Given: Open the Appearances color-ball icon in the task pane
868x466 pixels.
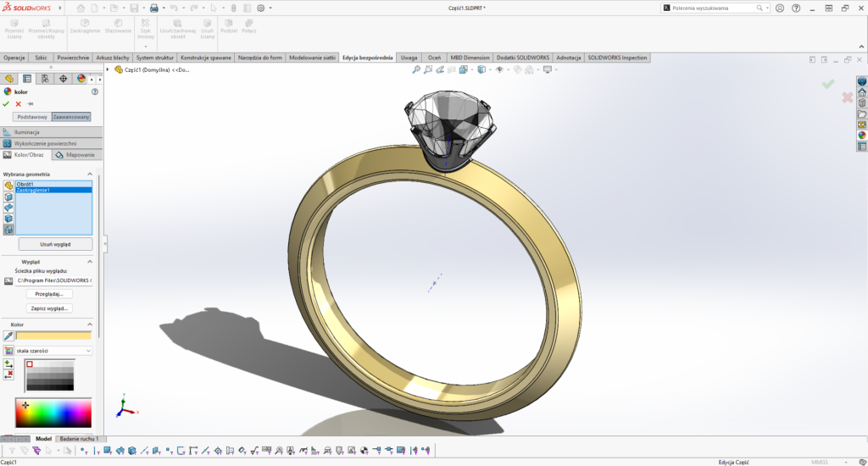Looking at the screenshot, I should tap(862, 135).
